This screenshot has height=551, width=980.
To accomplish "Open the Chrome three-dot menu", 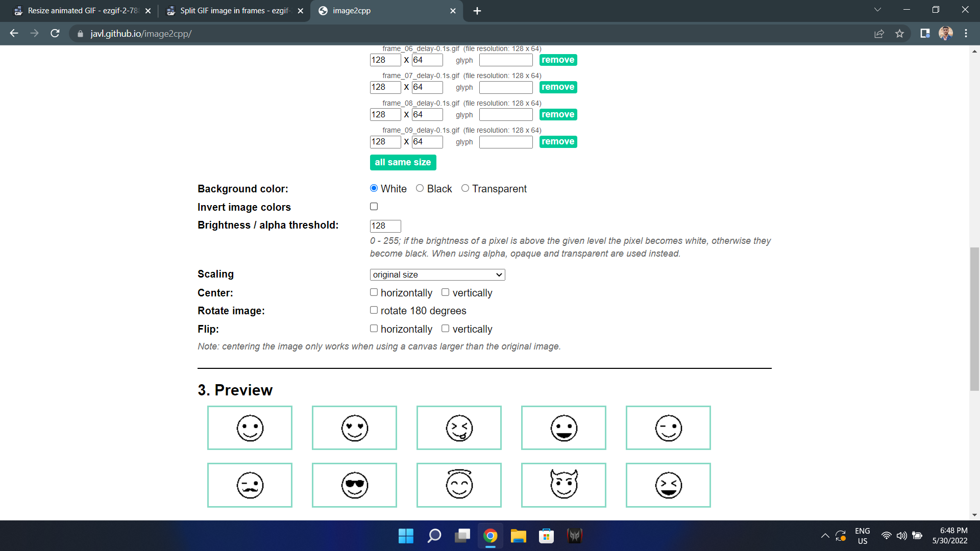I will [x=966, y=34].
